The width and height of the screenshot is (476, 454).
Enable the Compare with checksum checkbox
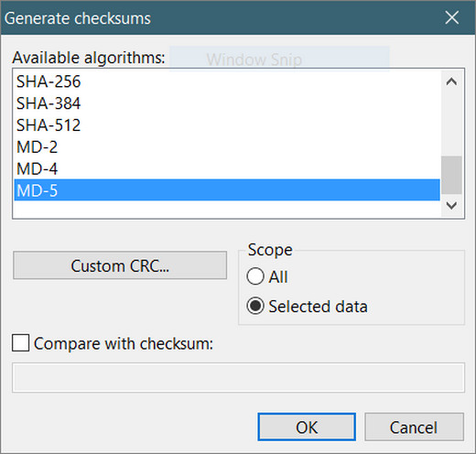tap(21, 343)
